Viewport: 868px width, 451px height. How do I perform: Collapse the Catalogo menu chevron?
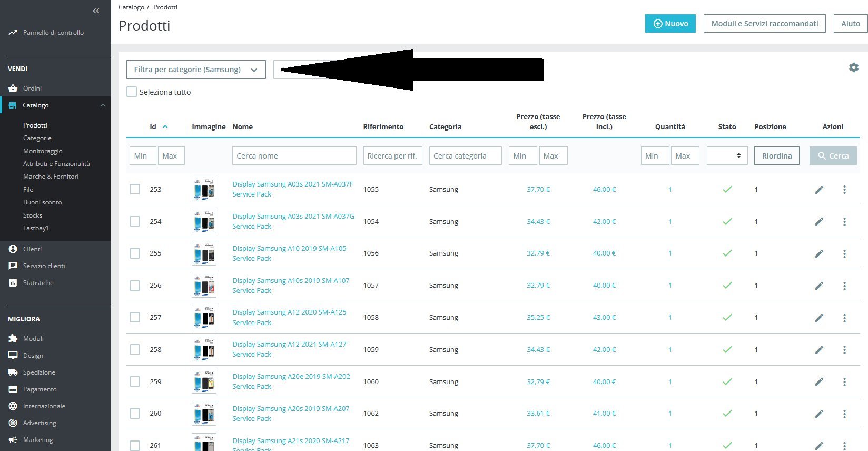pyautogui.click(x=103, y=105)
